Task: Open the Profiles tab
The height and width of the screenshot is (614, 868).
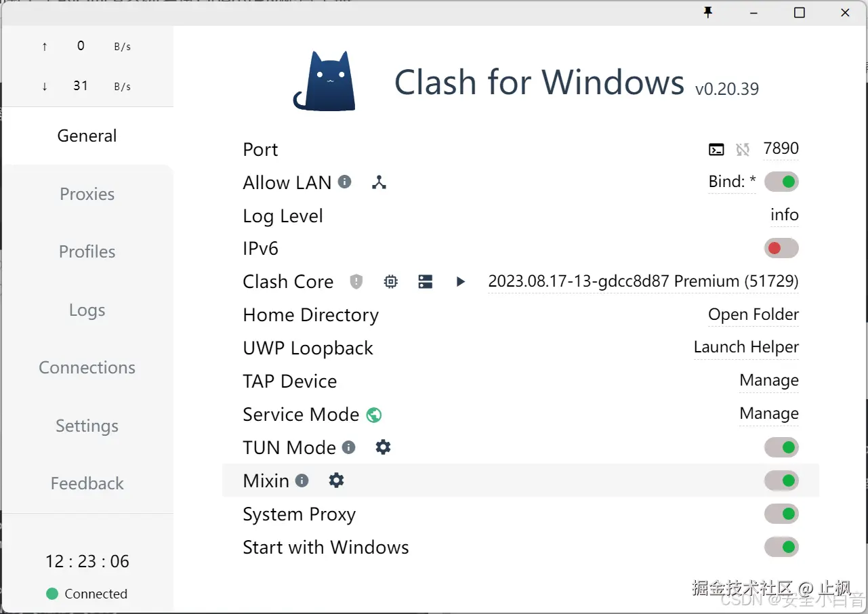Action: [87, 251]
